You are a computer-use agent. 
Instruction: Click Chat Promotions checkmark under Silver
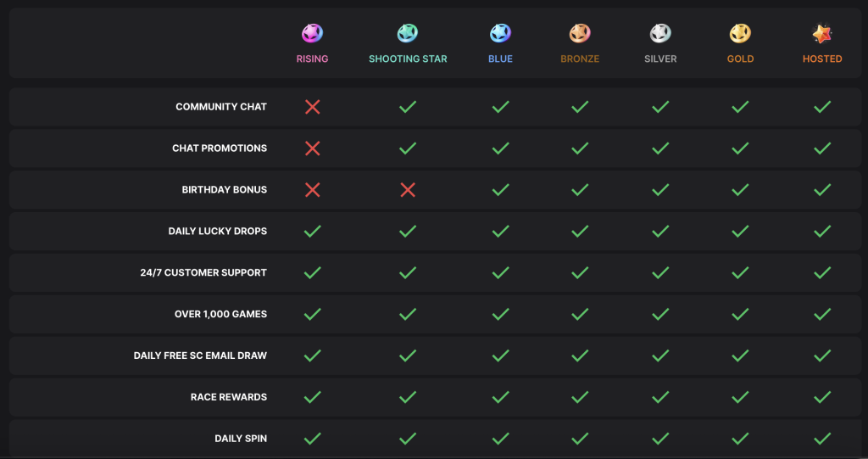point(660,148)
